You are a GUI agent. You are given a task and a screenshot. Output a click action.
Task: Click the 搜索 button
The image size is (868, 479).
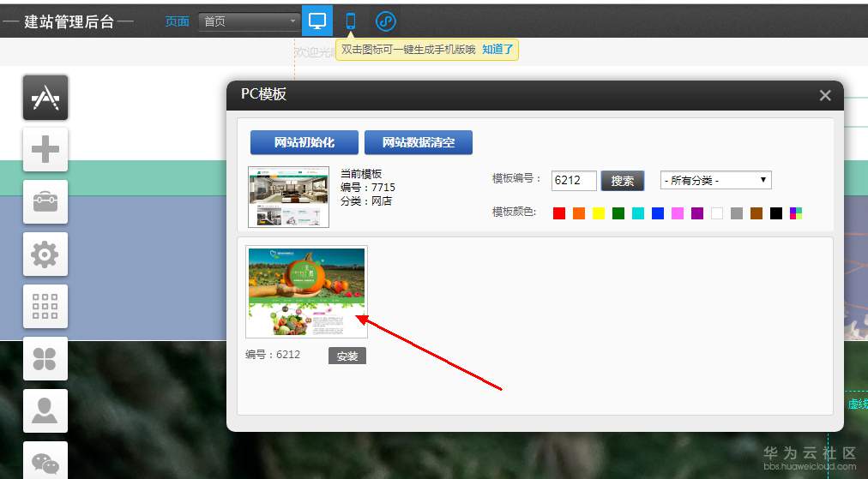click(x=622, y=180)
